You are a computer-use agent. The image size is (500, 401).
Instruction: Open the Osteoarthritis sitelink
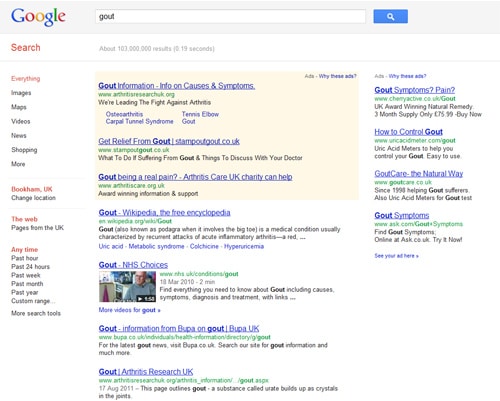[124, 114]
